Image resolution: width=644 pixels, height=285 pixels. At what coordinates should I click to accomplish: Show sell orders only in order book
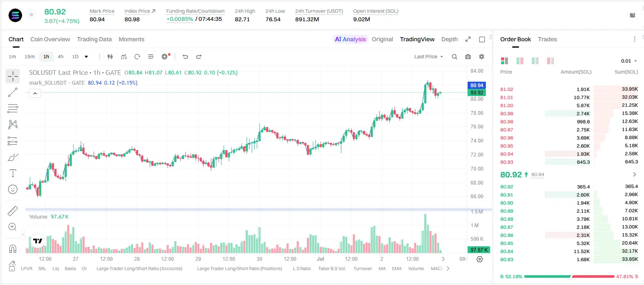(x=550, y=61)
